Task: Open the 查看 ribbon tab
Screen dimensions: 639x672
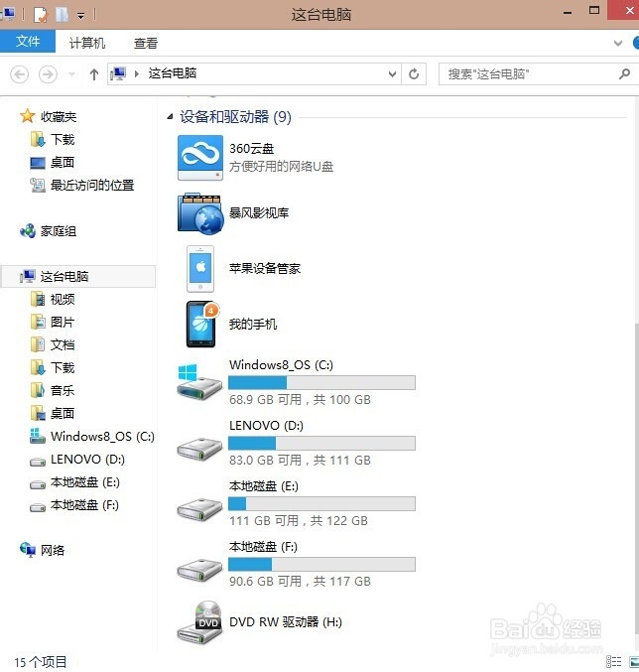Action: pyautogui.click(x=146, y=43)
